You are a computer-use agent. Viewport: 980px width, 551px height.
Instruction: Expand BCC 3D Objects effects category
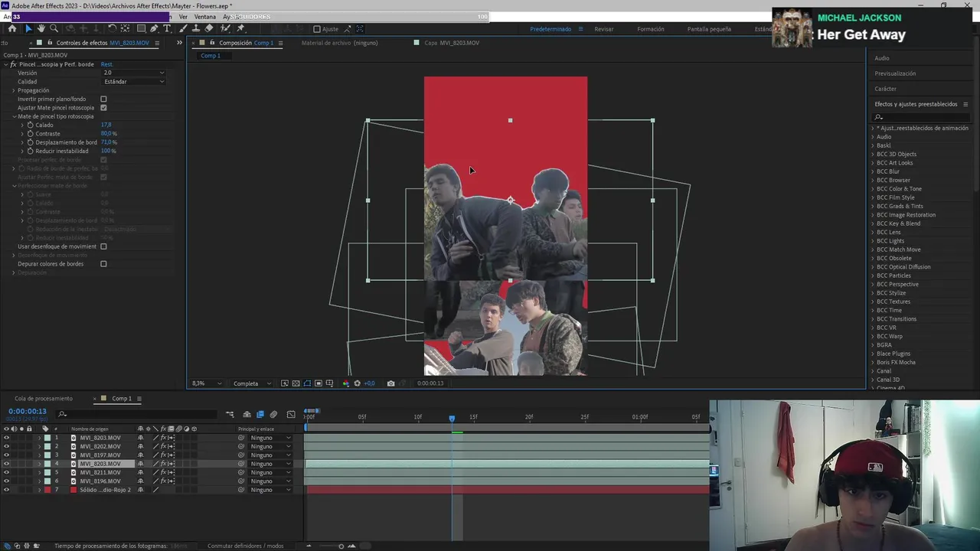coord(872,154)
